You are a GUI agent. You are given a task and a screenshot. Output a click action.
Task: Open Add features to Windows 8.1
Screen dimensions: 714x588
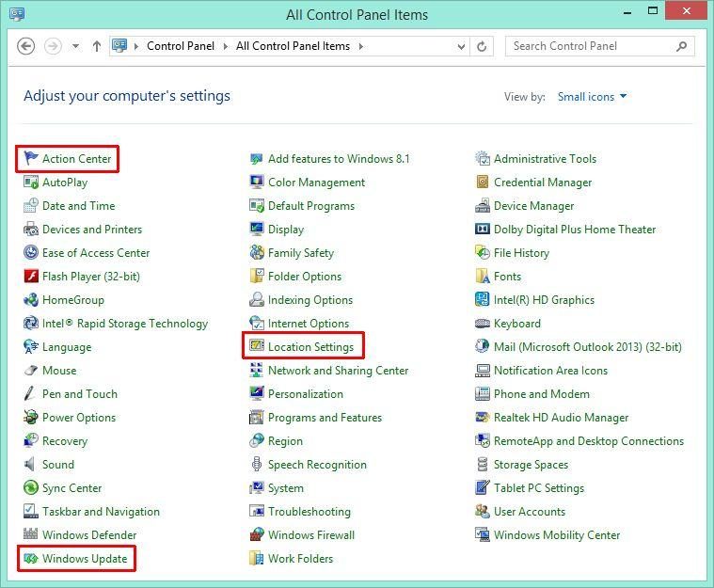click(x=339, y=158)
